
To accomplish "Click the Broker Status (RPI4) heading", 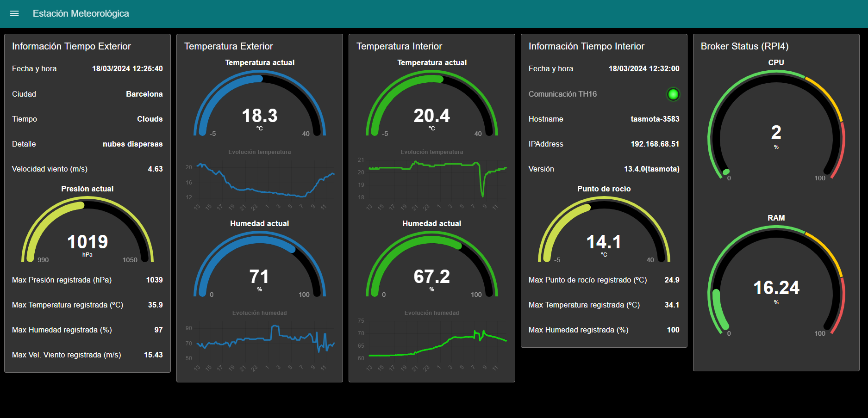I will click(744, 46).
